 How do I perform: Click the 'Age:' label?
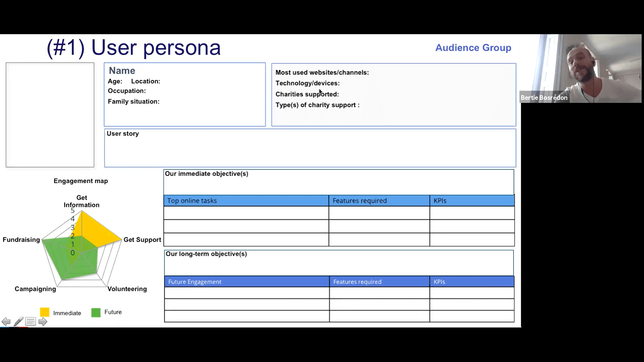point(115,81)
